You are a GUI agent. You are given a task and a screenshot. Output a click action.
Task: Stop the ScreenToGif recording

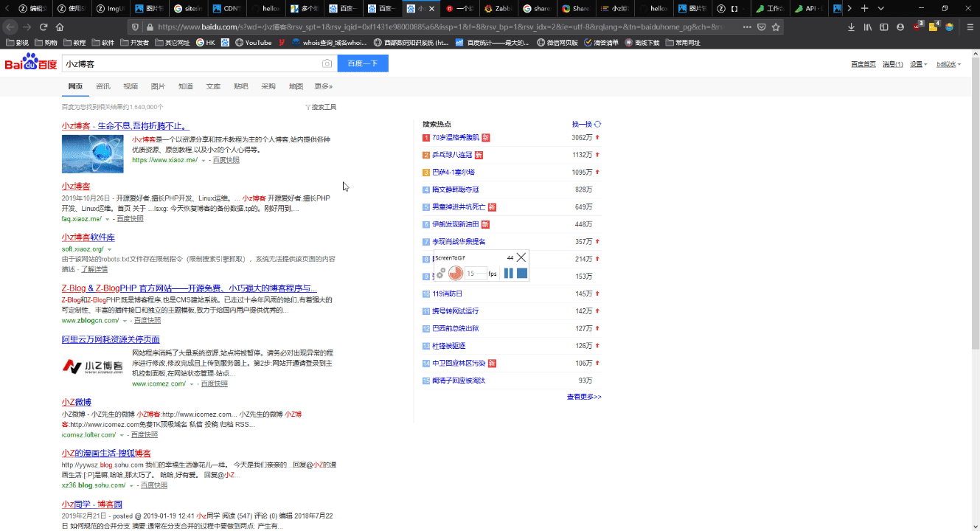pyautogui.click(x=522, y=274)
